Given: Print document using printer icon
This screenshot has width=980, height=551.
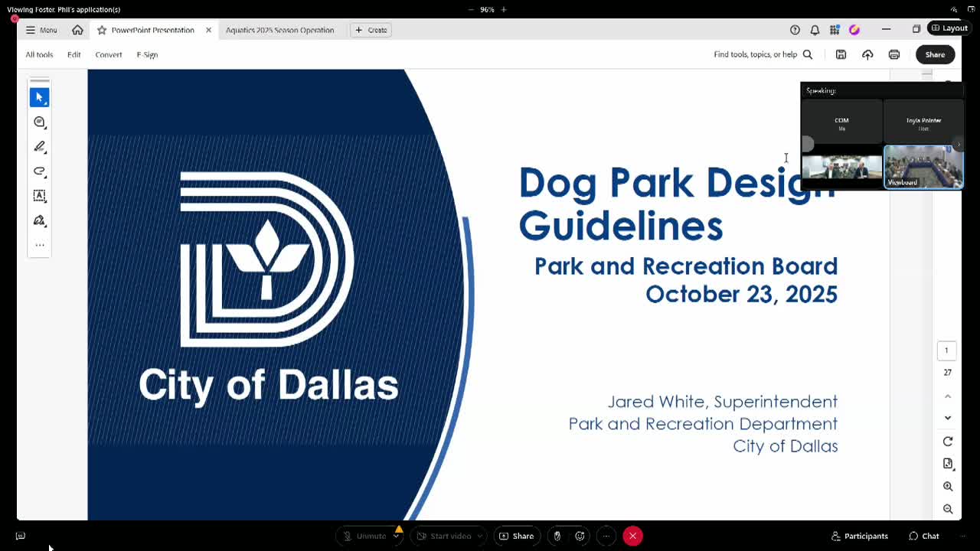Looking at the screenshot, I should point(893,54).
